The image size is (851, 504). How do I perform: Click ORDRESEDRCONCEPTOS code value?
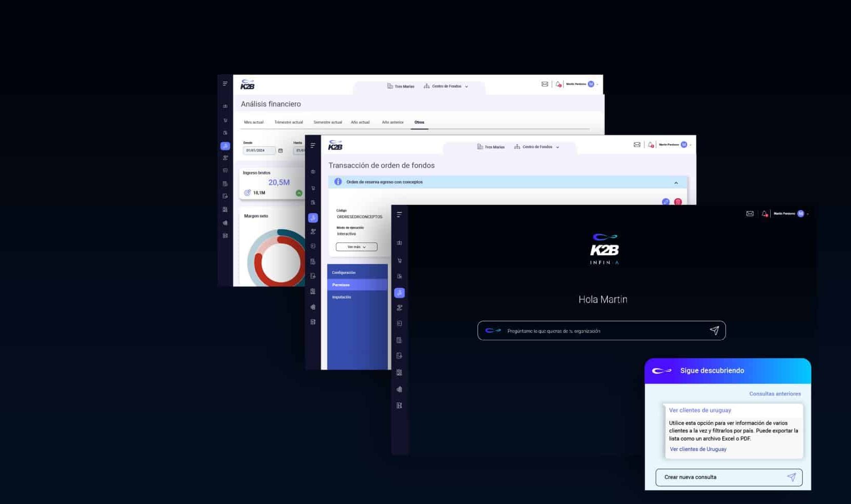coord(360,217)
